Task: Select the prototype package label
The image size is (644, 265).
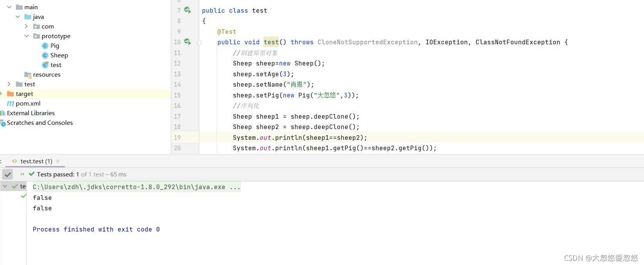Action: (x=56, y=36)
